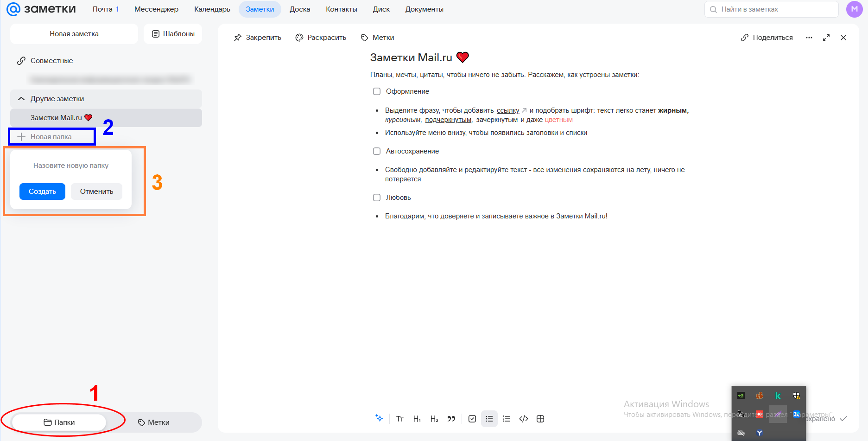Expand the note to fullscreen
The image size is (868, 441).
click(826, 38)
